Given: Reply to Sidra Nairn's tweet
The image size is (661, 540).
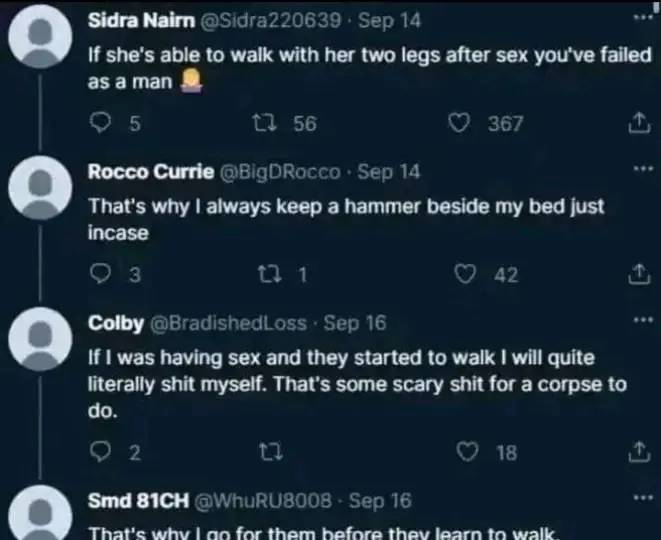Looking at the screenshot, I should click(101, 124).
